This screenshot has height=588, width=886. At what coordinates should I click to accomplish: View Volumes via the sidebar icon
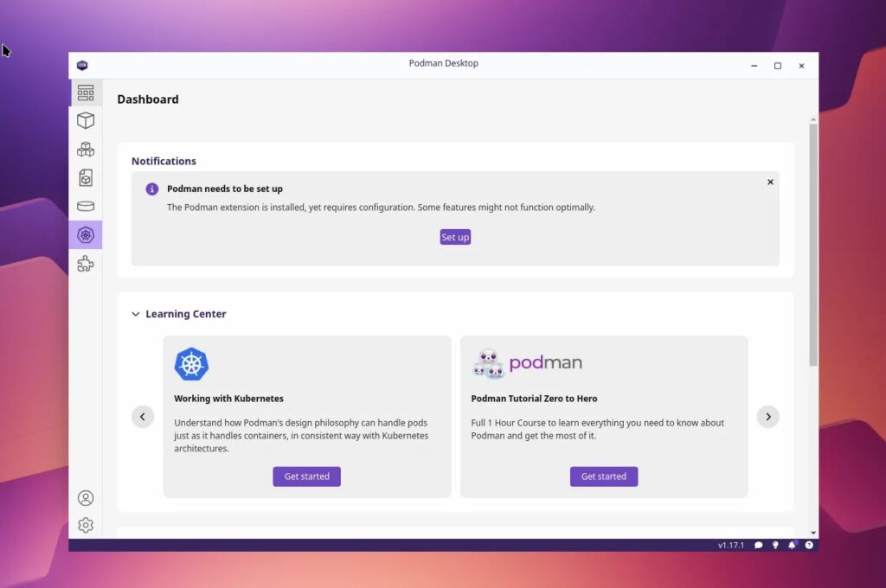pyautogui.click(x=86, y=206)
